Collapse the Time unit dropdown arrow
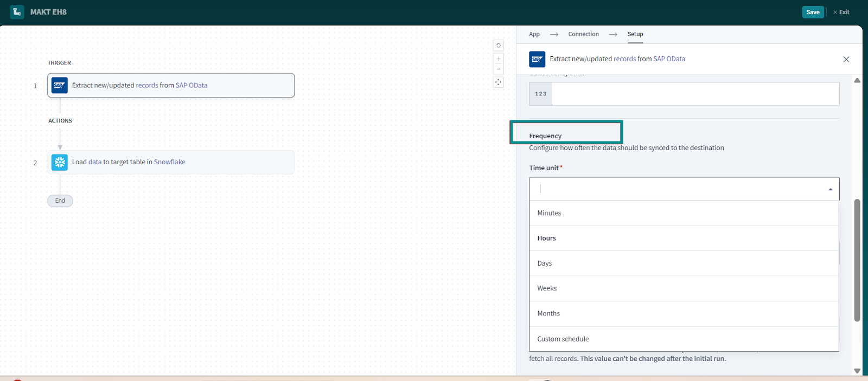The height and width of the screenshot is (381, 868). 830,189
